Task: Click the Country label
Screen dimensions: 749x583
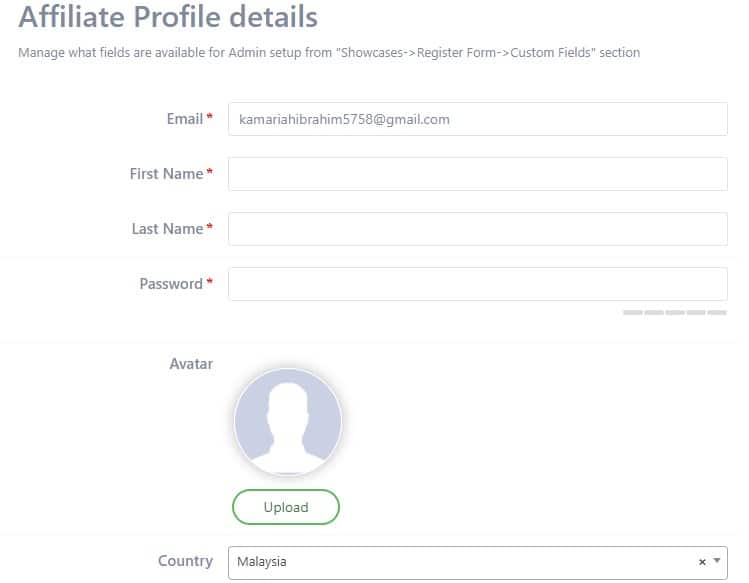Action: 185,561
